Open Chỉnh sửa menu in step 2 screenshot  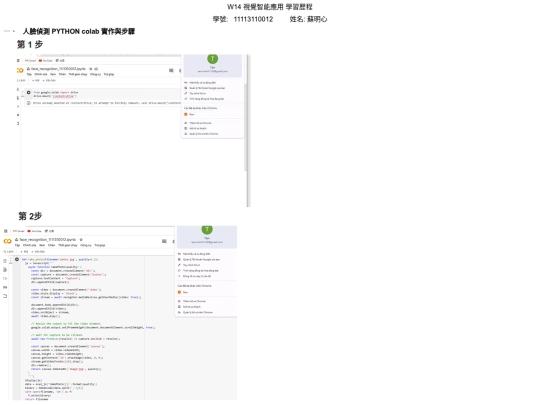coord(30,245)
